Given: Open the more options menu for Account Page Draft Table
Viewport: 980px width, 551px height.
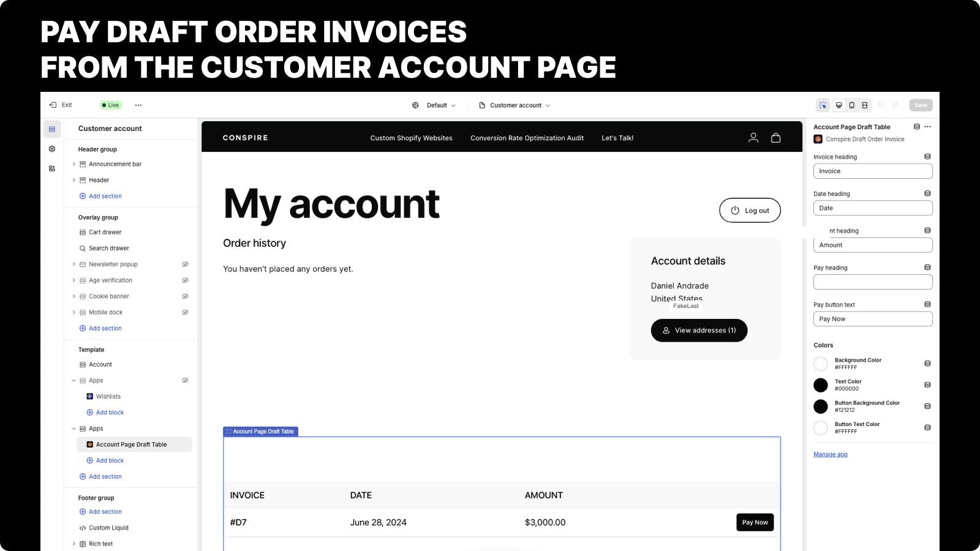Looking at the screenshot, I should pyautogui.click(x=927, y=127).
